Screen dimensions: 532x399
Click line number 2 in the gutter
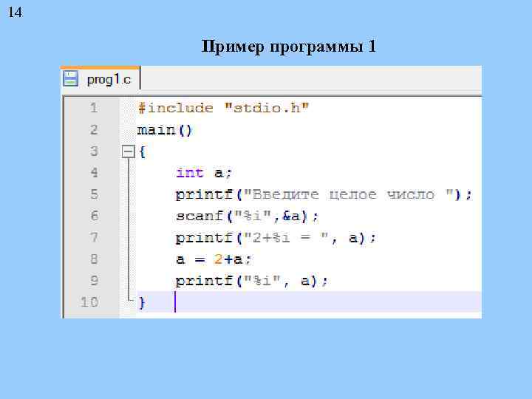click(x=94, y=129)
